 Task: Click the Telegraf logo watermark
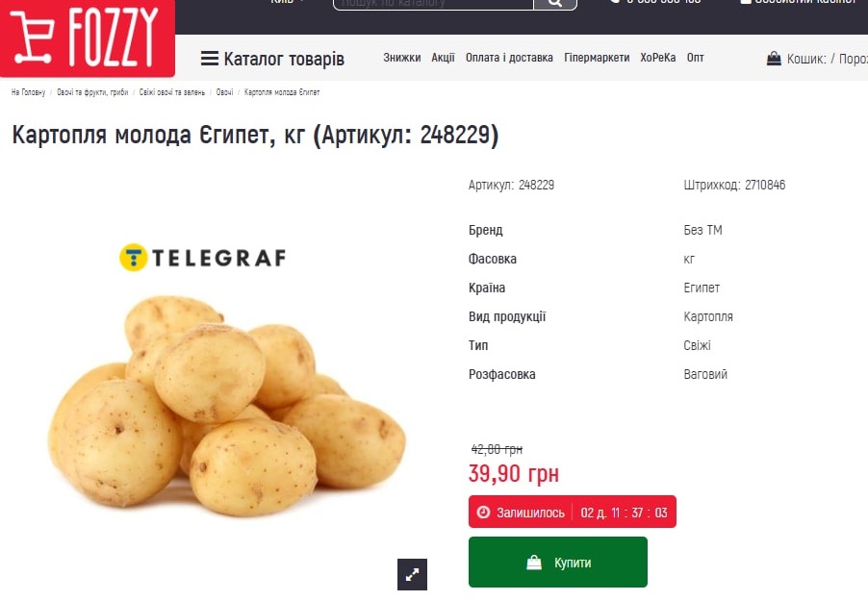point(203,258)
